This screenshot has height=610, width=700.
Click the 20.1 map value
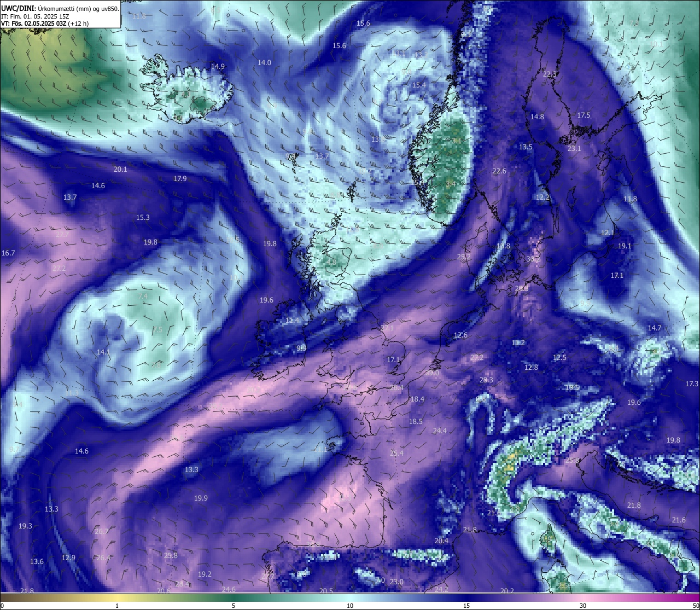click(120, 170)
